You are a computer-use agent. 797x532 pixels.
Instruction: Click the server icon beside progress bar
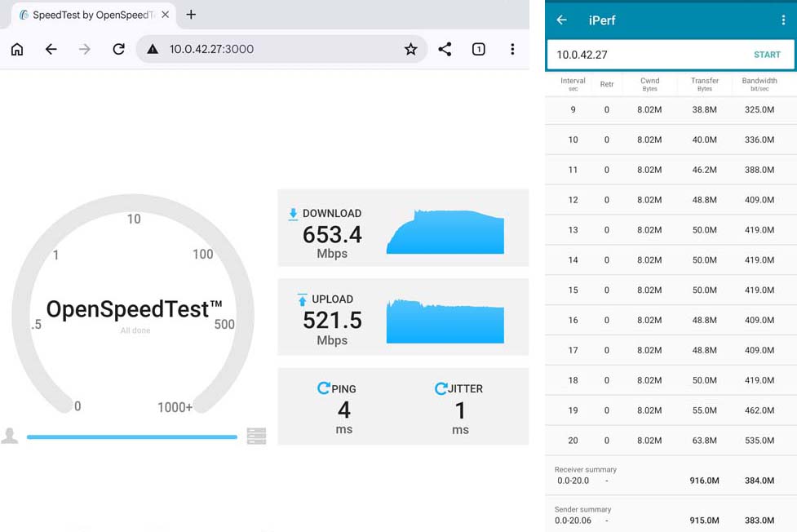click(x=256, y=437)
